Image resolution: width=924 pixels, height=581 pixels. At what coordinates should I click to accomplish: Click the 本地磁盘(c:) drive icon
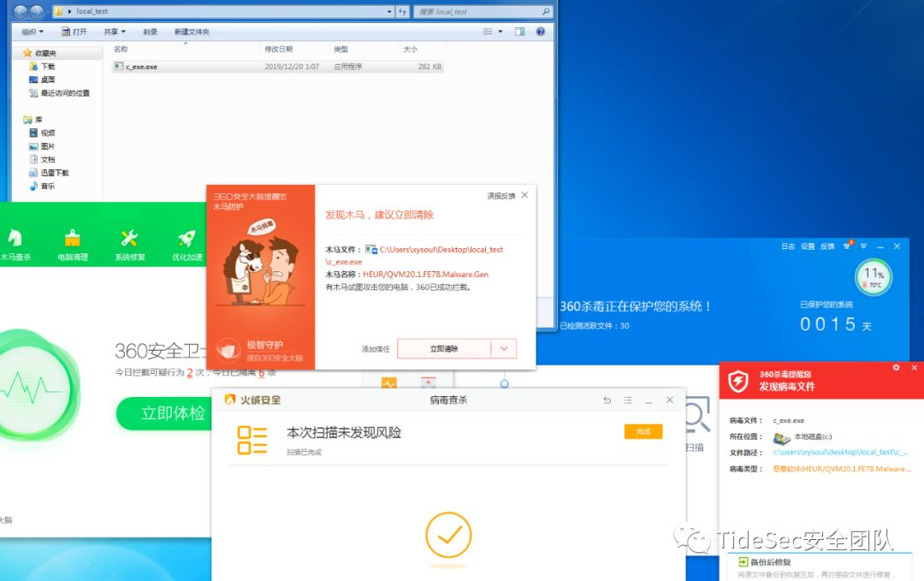tap(781, 438)
